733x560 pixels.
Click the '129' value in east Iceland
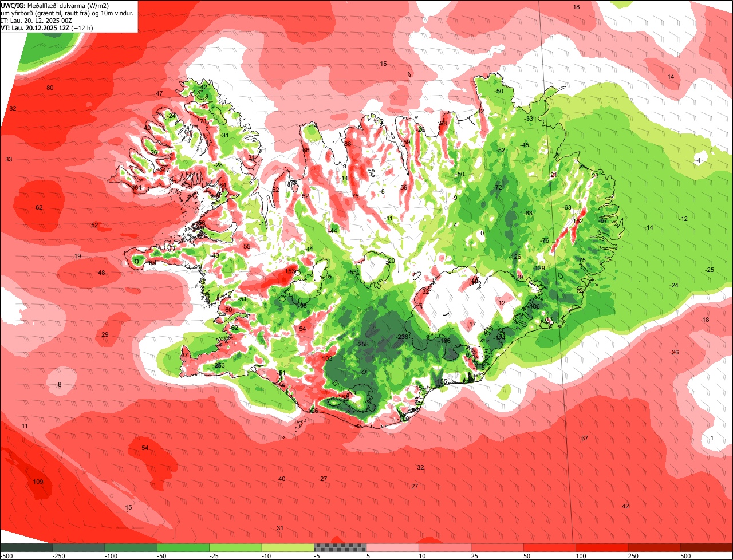pos(540,268)
